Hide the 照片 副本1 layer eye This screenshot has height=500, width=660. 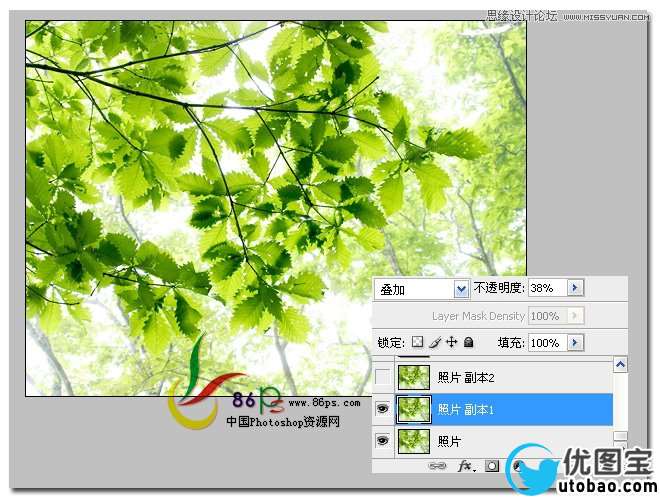tap(382, 408)
